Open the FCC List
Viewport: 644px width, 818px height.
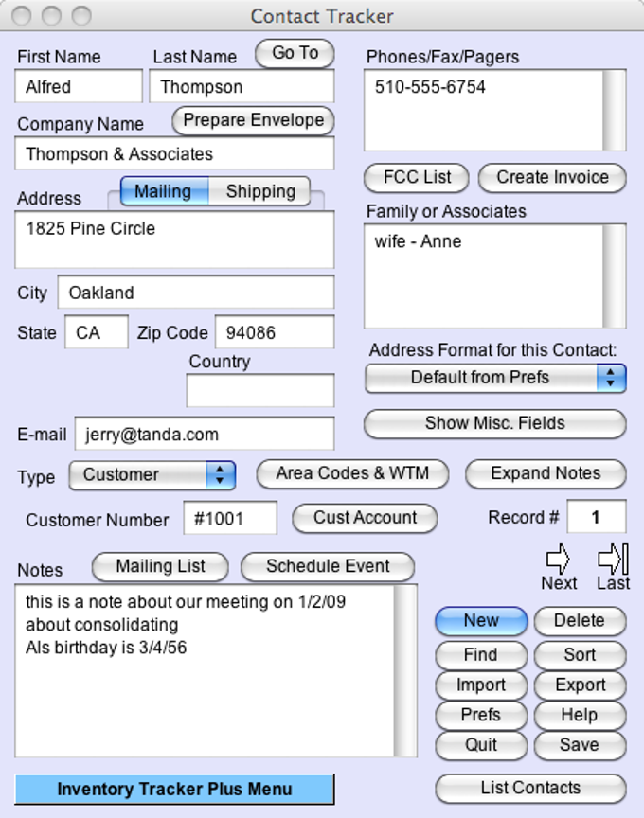[x=416, y=177]
